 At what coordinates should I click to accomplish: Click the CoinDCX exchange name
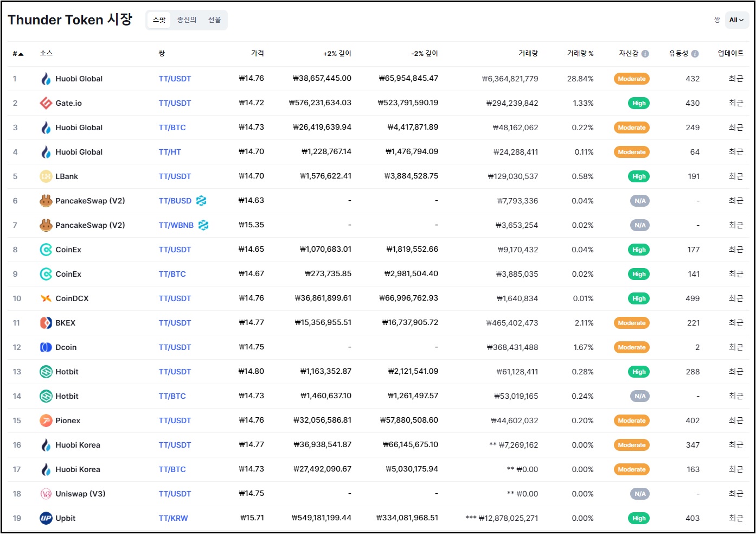(72, 298)
